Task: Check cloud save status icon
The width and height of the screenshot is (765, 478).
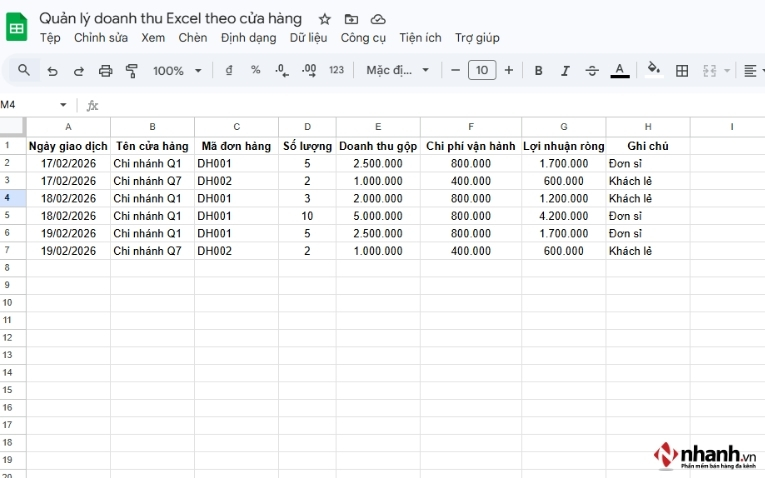Action: click(378, 20)
